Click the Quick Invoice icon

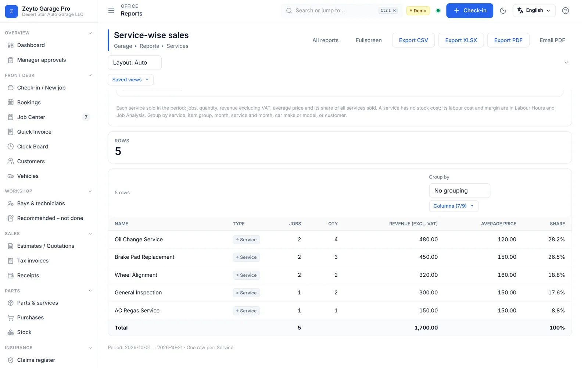tap(11, 132)
